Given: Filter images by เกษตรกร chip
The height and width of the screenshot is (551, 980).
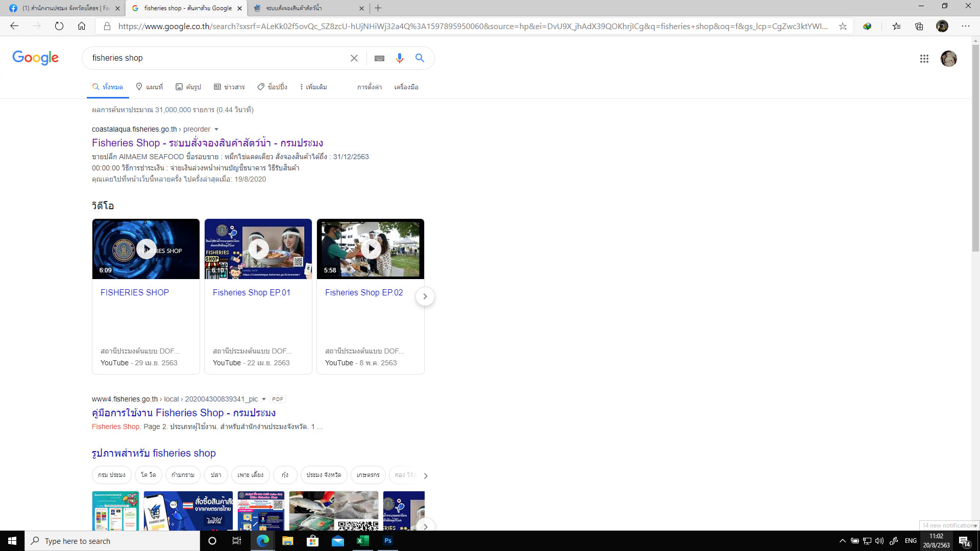Looking at the screenshot, I should pyautogui.click(x=368, y=475).
